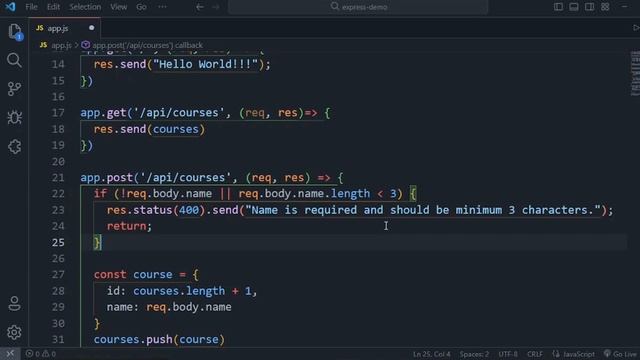Click the VS Code logo icon
Image resolution: width=640 pixels, height=360 pixels.
(10, 7)
